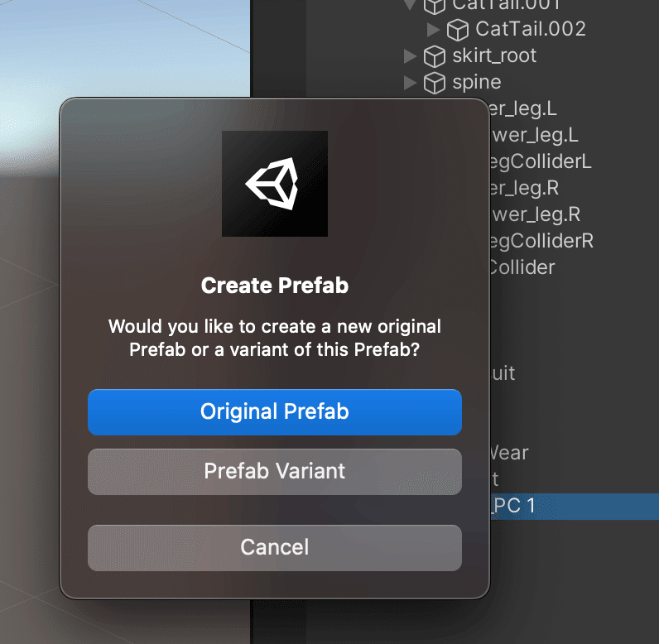The image size is (659, 644).
Task: Click the cube icon next to spine
Action: (x=434, y=83)
